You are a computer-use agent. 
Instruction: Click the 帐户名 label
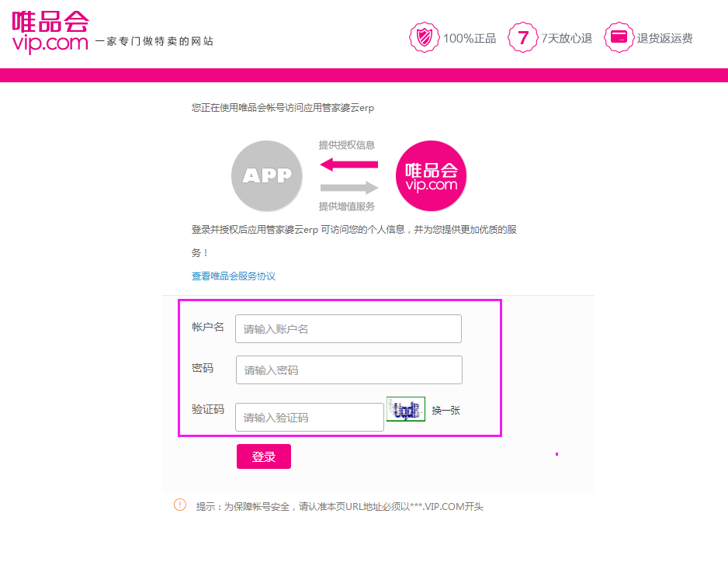(208, 327)
